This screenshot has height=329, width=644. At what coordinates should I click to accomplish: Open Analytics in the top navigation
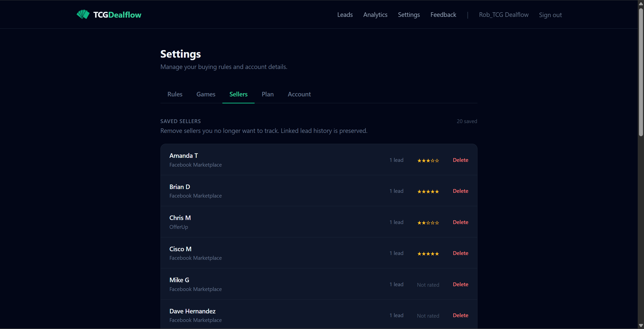click(x=375, y=15)
